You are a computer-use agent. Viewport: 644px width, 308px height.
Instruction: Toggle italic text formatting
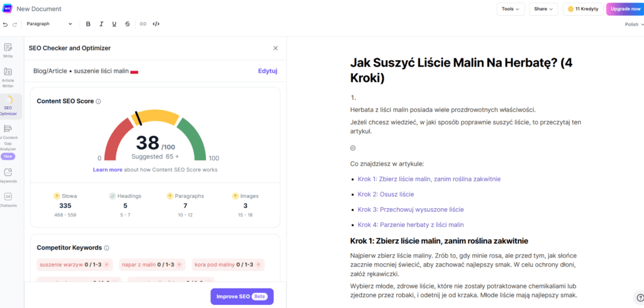point(101,24)
